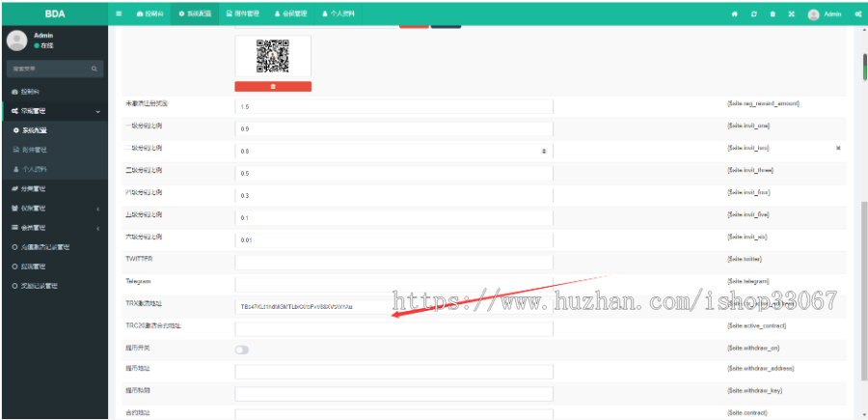Click the invit_four field showing 0.3
868x420 pixels.
pos(393,196)
